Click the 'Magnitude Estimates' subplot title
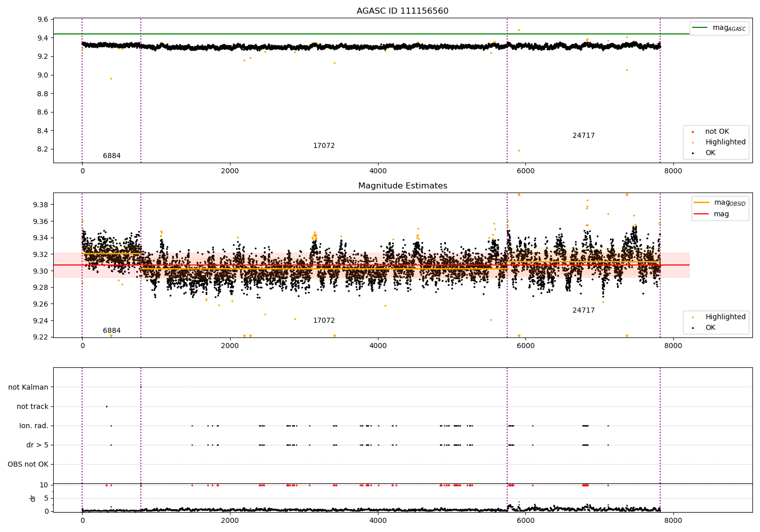 click(x=402, y=186)
